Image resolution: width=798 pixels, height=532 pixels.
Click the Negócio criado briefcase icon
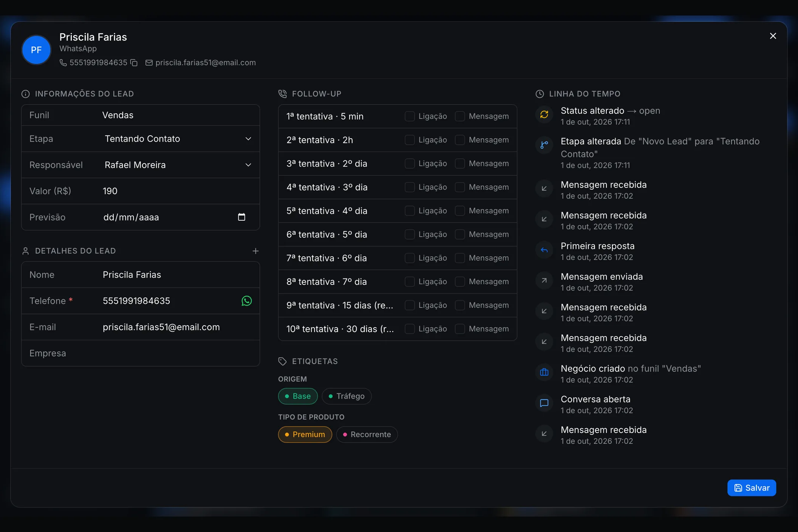[544, 372]
